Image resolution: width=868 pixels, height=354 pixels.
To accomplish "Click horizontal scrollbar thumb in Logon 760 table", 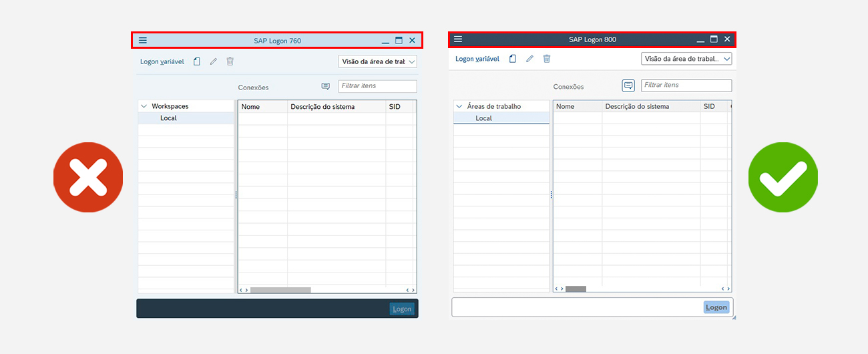I will [280, 290].
